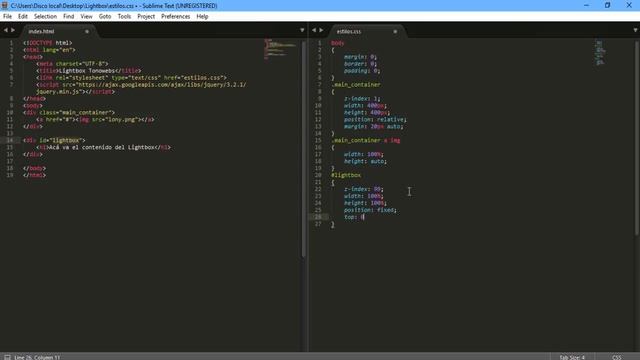Screen dimensions: 640x360
Task: Open the Find menu
Action: [69, 16]
